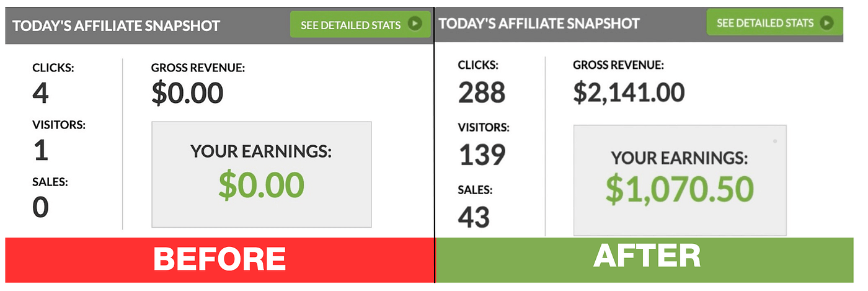Click the green AFTER banner
868x291 pixels.
coord(646,256)
